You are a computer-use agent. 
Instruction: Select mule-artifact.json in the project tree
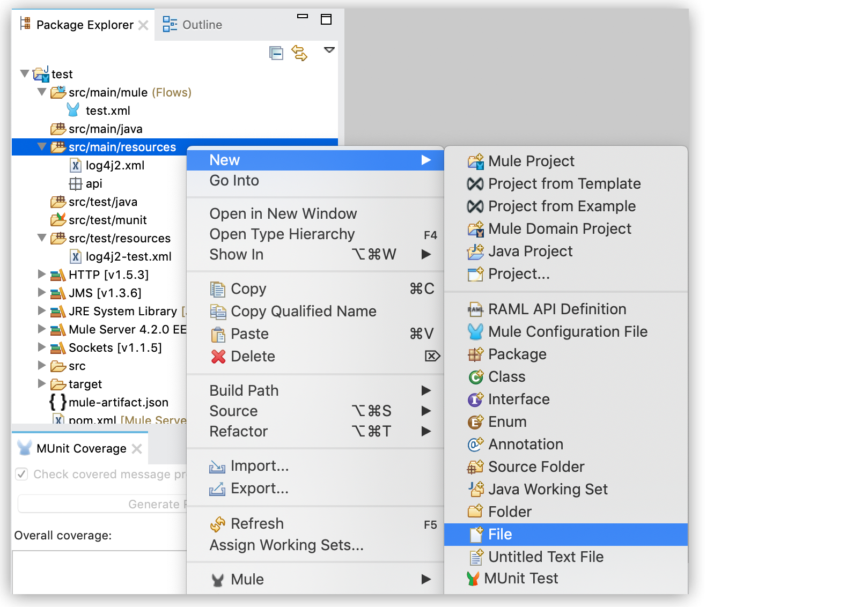(119, 402)
